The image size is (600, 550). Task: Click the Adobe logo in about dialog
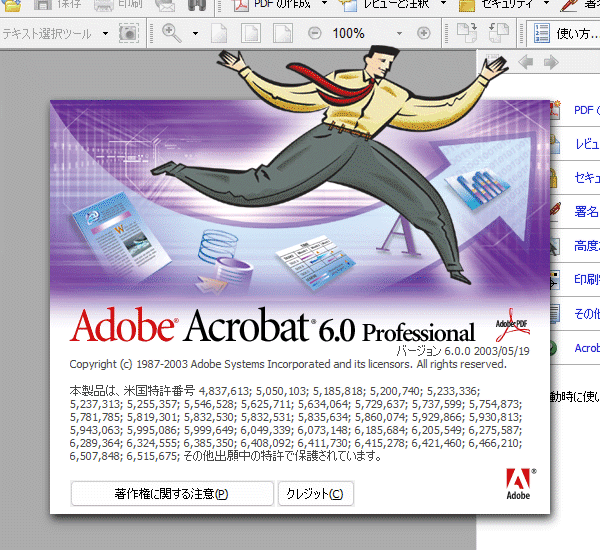tap(520, 484)
